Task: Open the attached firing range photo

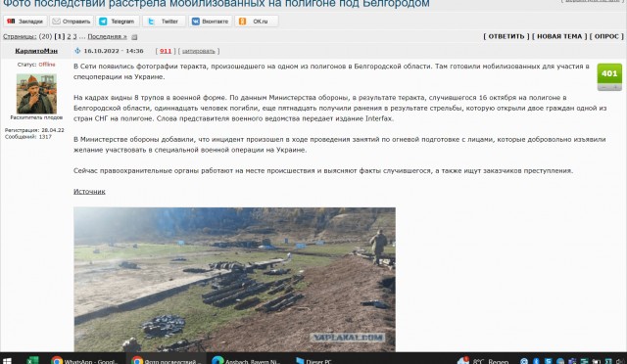Action: (x=234, y=279)
